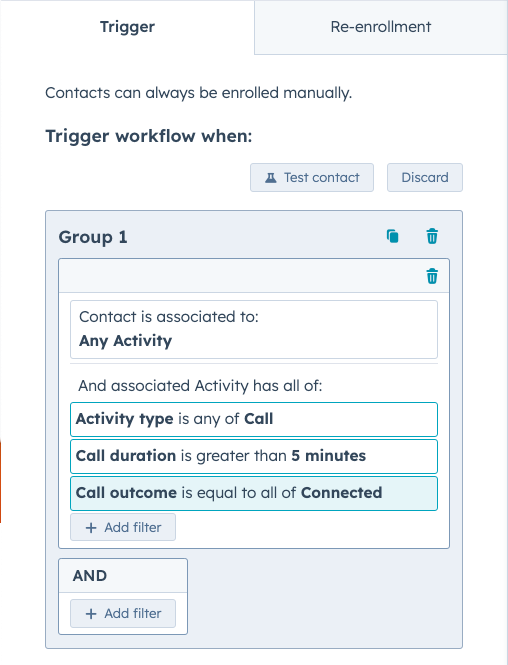Open the highlighted Call outcome Connected filter

tap(254, 493)
